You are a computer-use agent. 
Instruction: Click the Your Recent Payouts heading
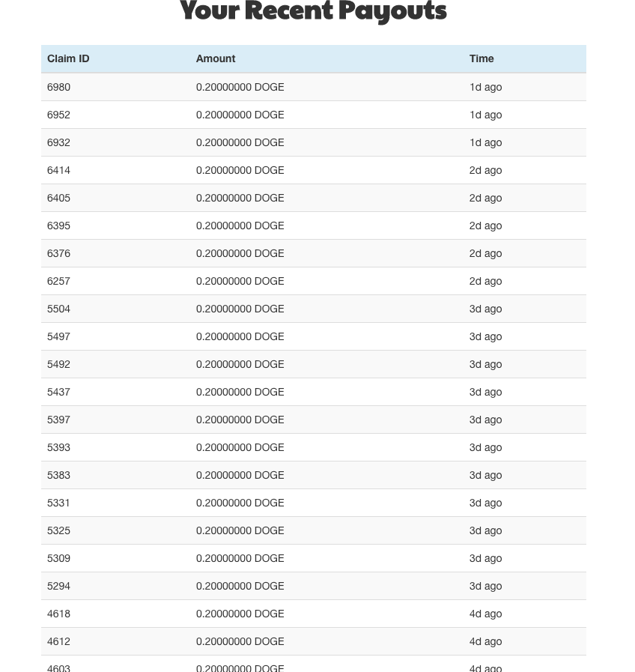click(x=313, y=11)
